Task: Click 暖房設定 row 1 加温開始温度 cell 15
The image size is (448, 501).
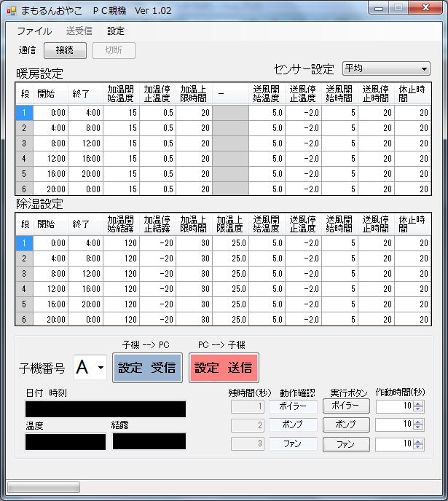Action: pos(121,113)
